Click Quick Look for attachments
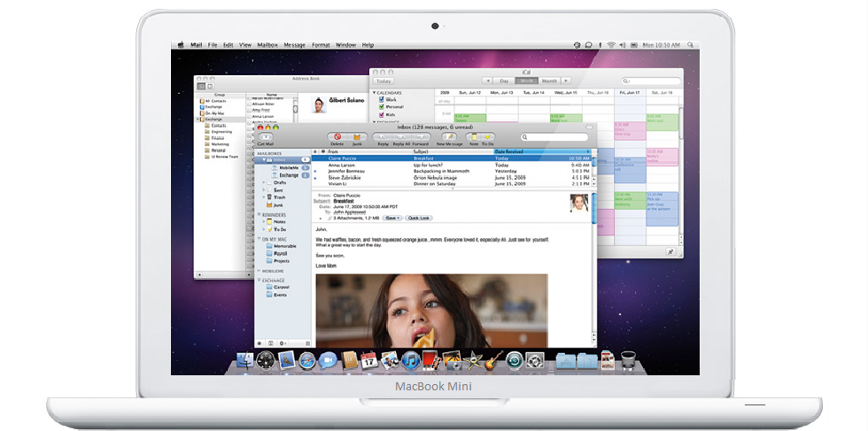Screen dimensions: 868x431 point(418,218)
